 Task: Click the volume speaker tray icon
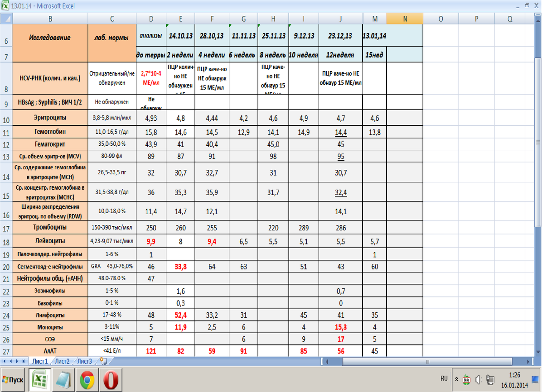(479, 380)
